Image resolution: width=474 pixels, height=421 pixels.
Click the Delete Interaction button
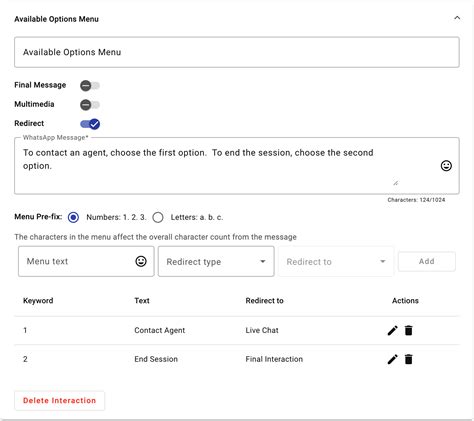click(x=59, y=400)
